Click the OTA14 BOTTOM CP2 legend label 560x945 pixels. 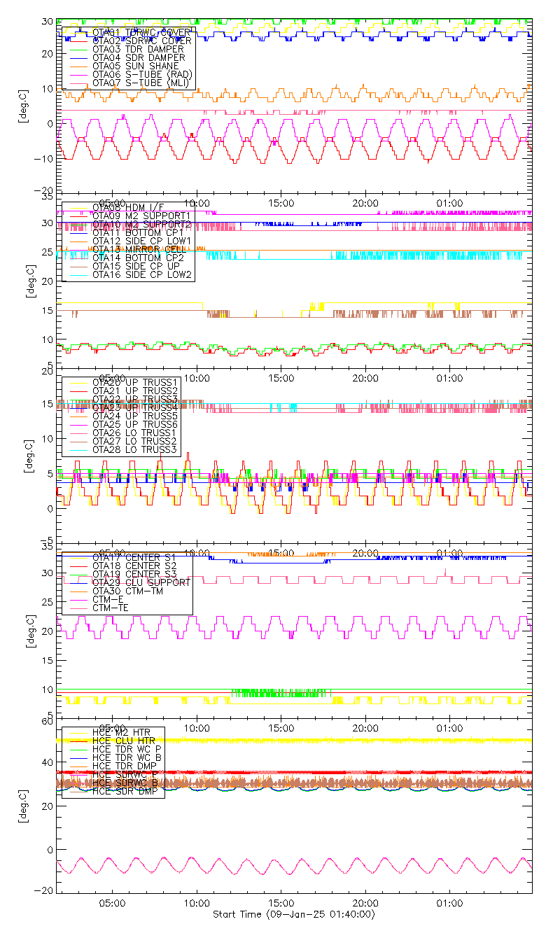click(139, 258)
